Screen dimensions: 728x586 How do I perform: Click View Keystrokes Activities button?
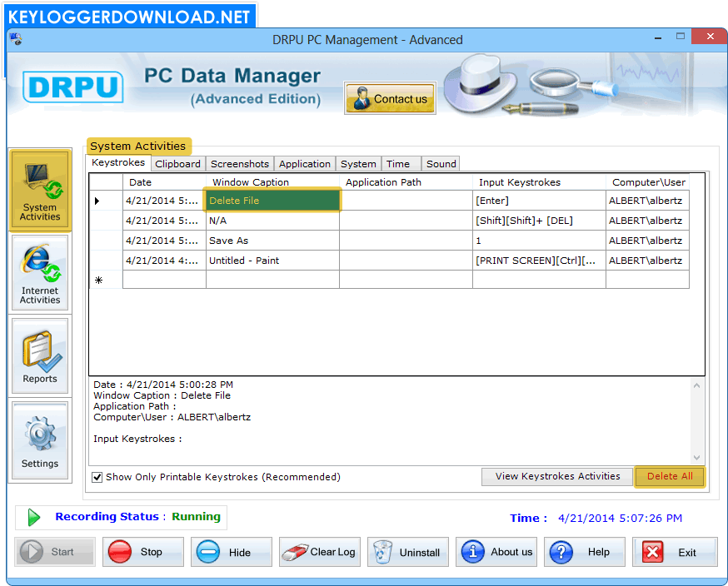point(557,476)
